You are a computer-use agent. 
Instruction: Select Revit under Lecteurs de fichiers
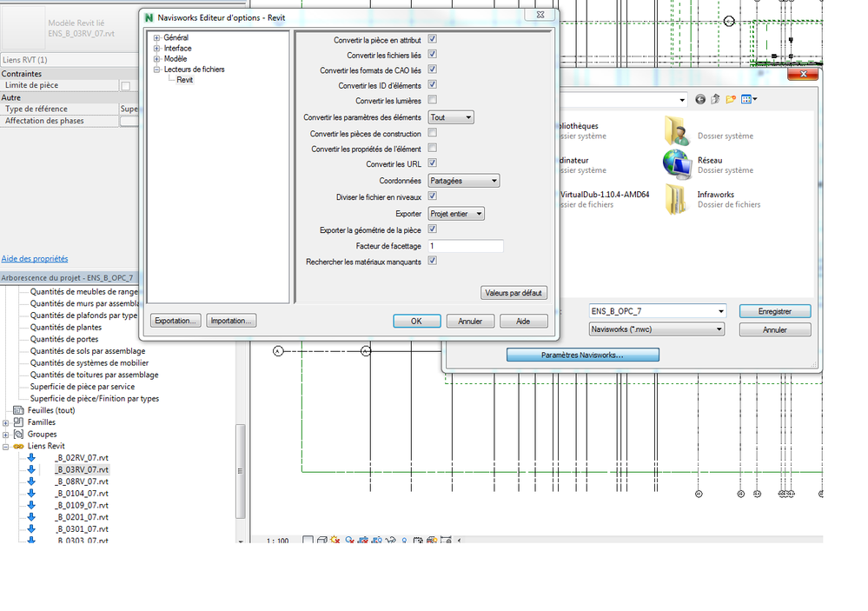[x=184, y=80]
